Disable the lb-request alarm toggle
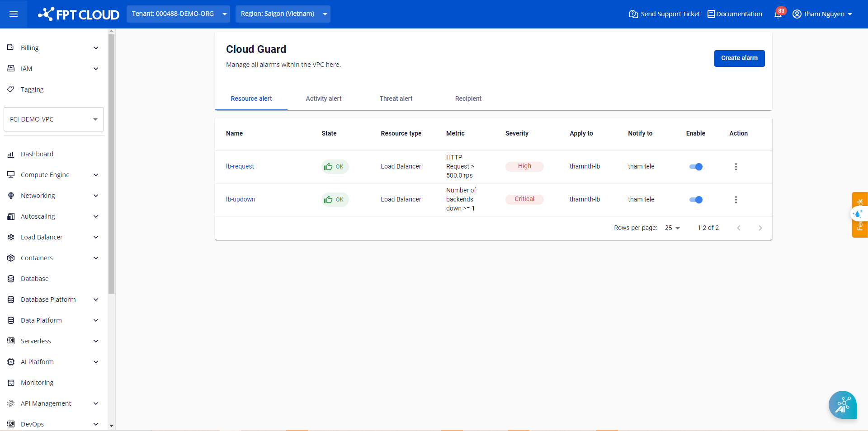The height and width of the screenshot is (431, 868). pyautogui.click(x=696, y=167)
